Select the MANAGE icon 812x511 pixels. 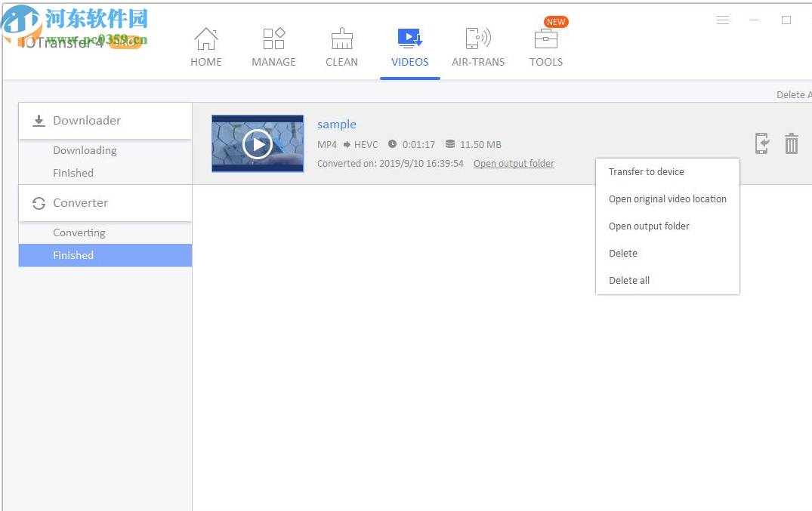[x=273, y=45]
